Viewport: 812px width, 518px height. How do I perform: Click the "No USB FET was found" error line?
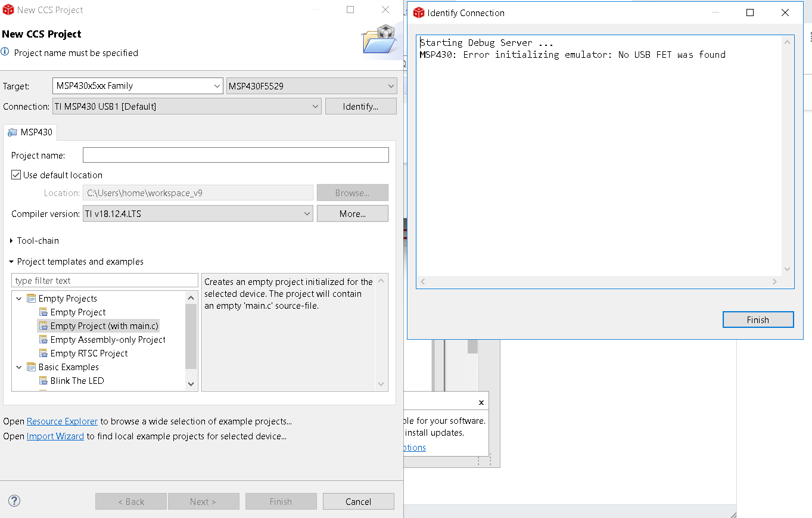point(573,55)
